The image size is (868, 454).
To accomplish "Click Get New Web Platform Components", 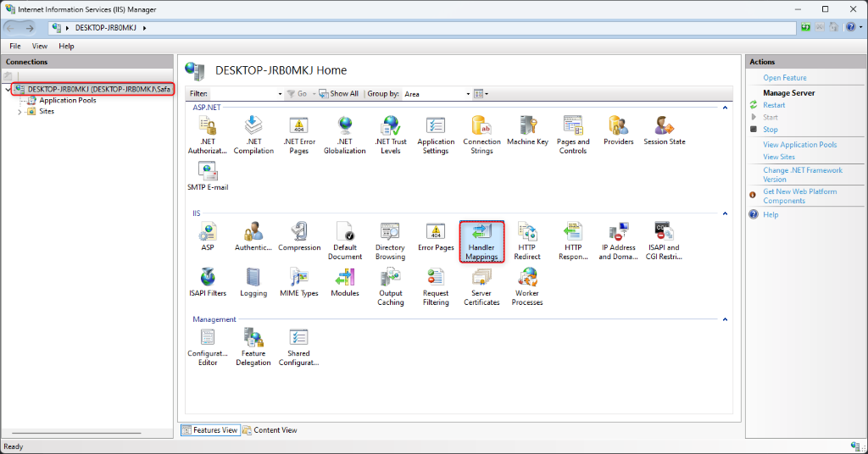I will [x=800, y=196].
